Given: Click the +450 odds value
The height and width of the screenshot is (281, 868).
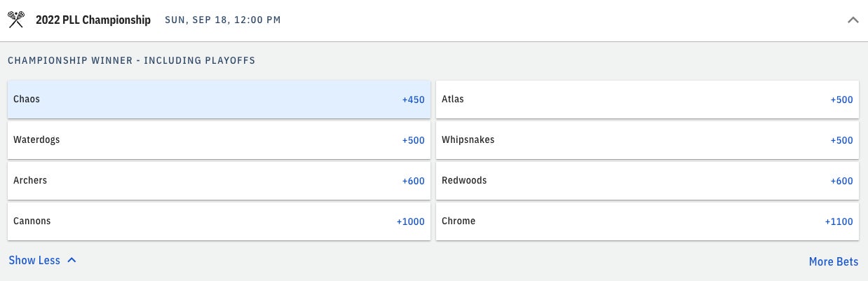Looking at the screenshot, I should pos(413,100).
